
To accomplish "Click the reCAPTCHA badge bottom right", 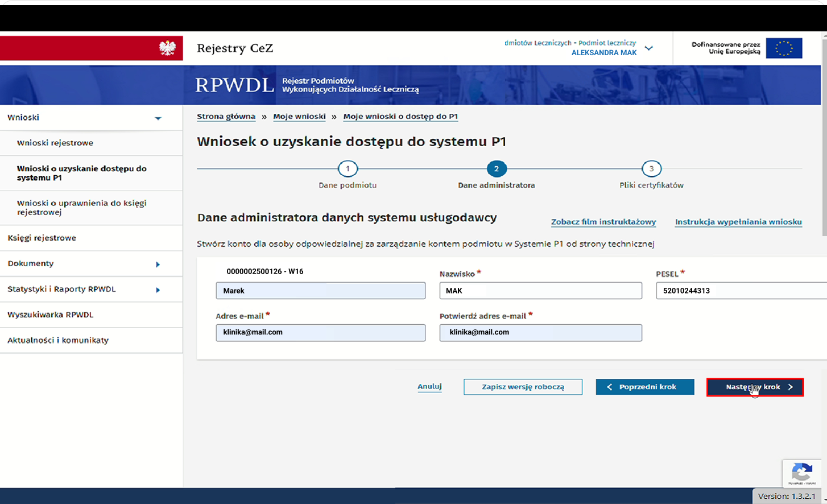I will click(802, 474).
